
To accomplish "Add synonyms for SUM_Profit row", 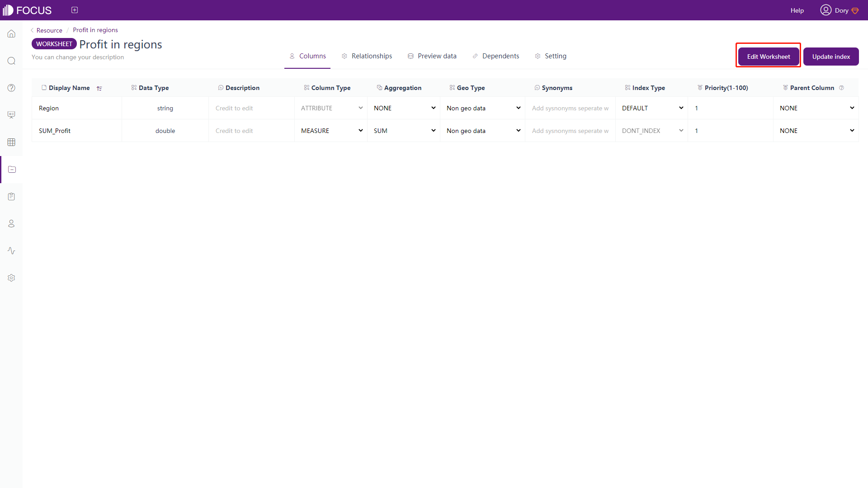I will click(x=571, y=131).
